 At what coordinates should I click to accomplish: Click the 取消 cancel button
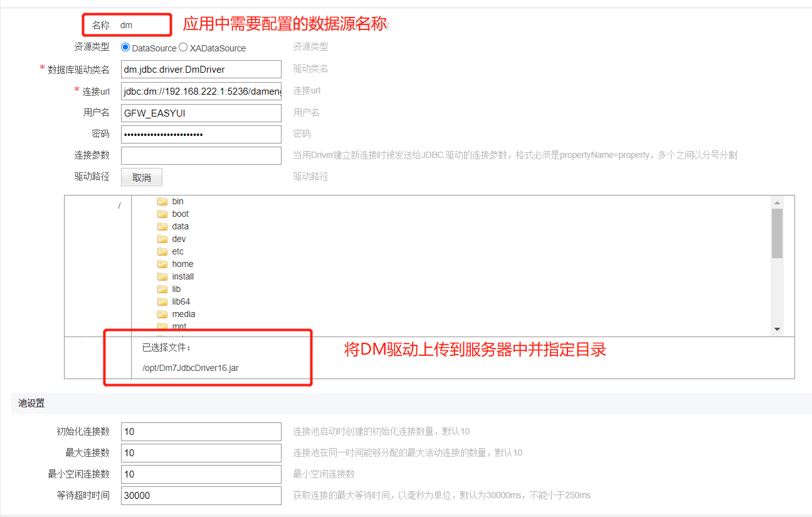tap(140, 177)
